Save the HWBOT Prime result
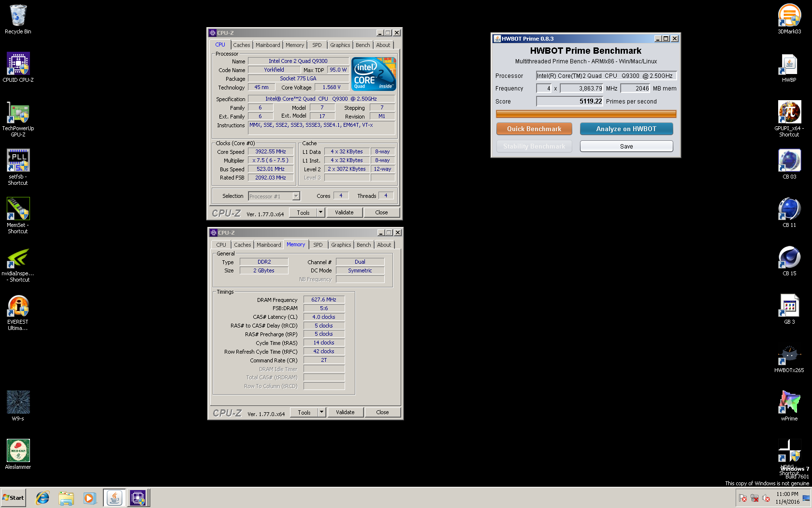This screenshot has height=508, width=812. (626, 146)
